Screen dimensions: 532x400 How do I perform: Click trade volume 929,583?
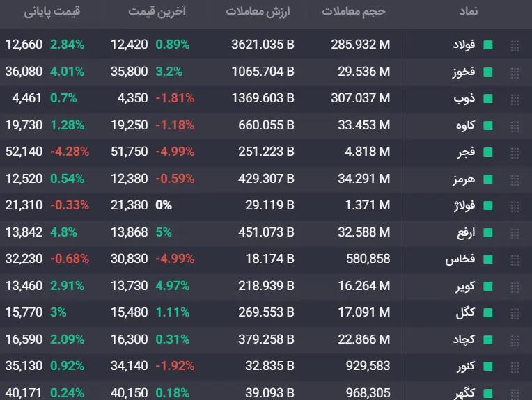(x=368, y=366)
